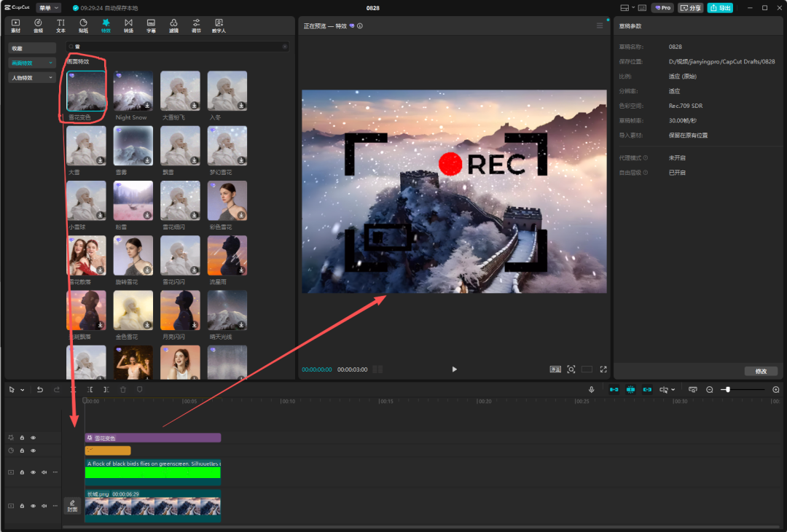
Task: Switch to the 文本 (Text) tab
Action: click(60, 26)
